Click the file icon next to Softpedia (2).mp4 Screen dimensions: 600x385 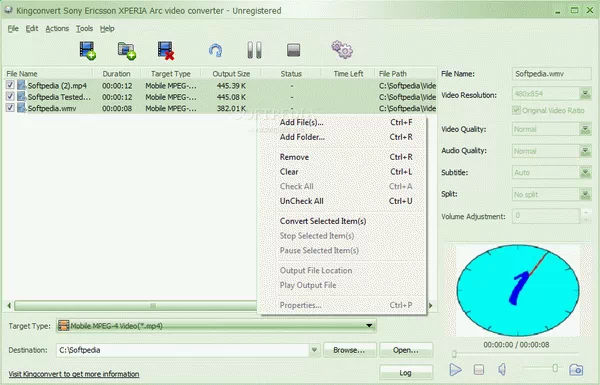21,85
